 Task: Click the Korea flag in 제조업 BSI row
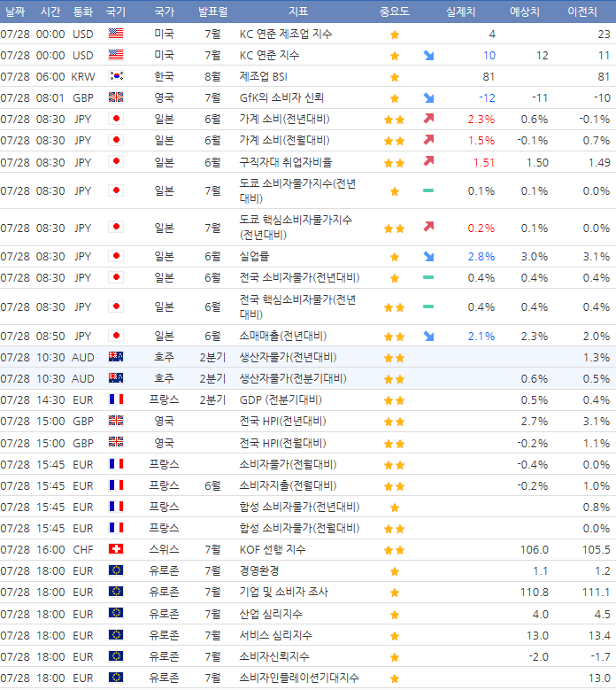pos(116,76)
